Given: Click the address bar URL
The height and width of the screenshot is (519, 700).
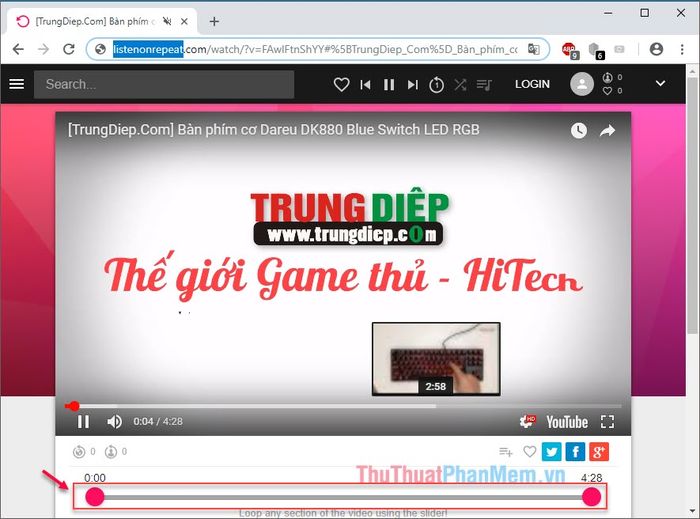Looking at the screenshot, I should 315,49.
